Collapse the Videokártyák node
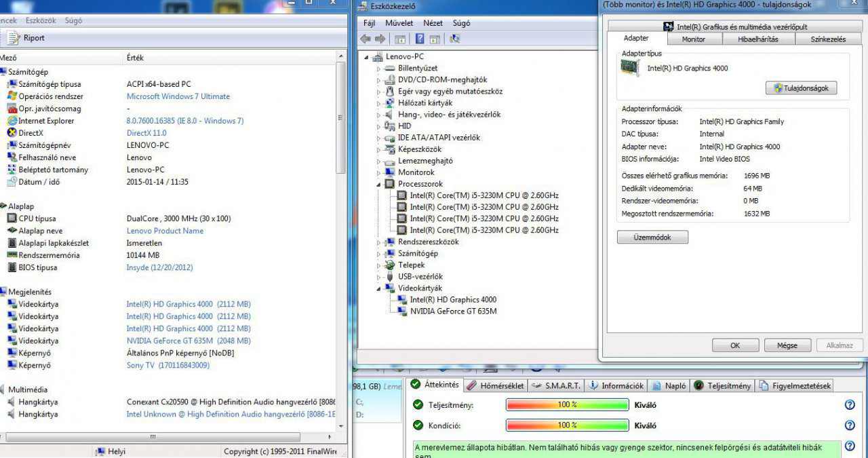The width and height of the screenshot is (868, 458). coord(379,288)
